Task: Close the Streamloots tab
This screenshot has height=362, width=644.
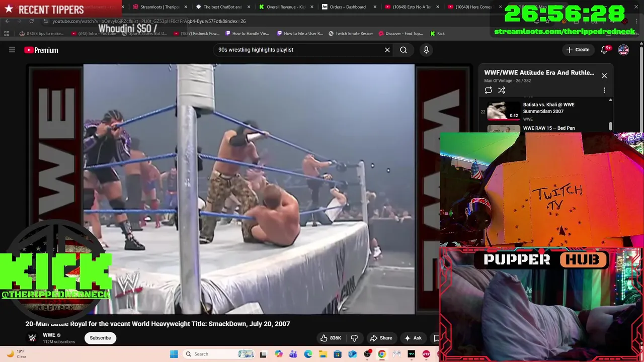Action: pos(186,7)
